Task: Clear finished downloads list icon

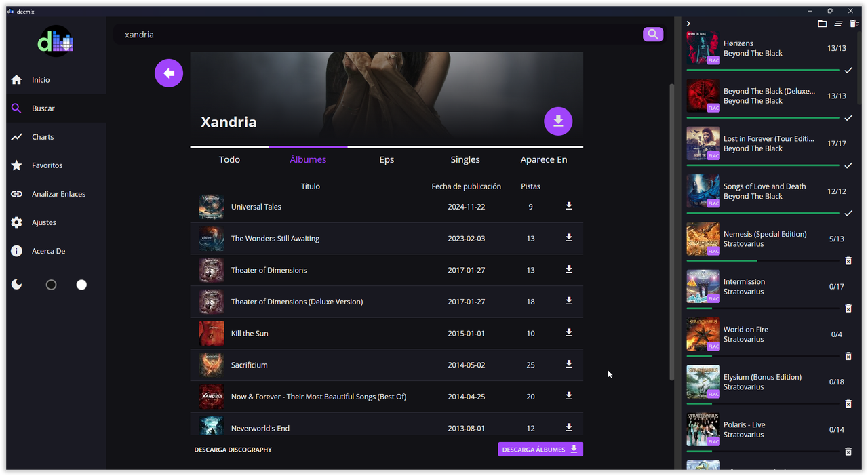Action: pos(838,24)
